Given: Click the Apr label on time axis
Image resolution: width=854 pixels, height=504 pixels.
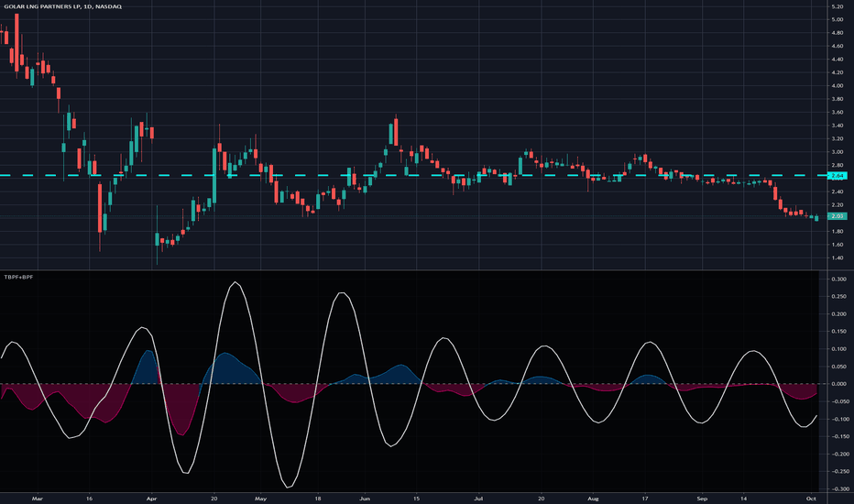Looking at the screenshot, I should (152, 499).
